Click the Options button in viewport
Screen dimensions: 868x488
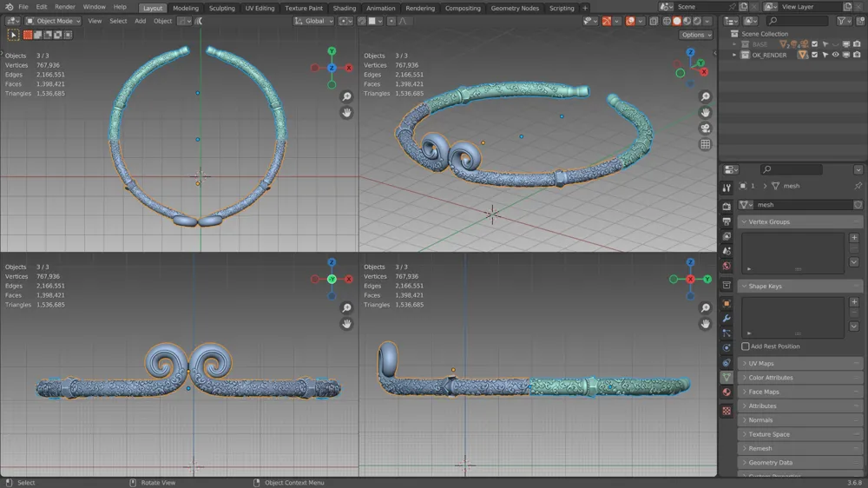click(696, 35)
